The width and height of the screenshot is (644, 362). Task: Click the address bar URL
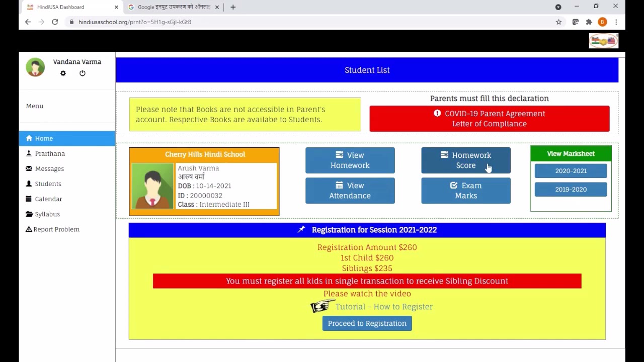[135, 22]
